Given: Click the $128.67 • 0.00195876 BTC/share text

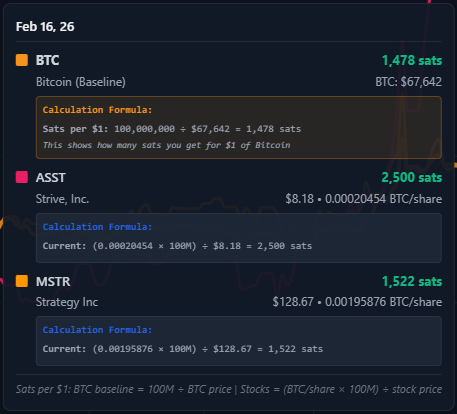Looking at the screenshot, I should click(357, 302).
